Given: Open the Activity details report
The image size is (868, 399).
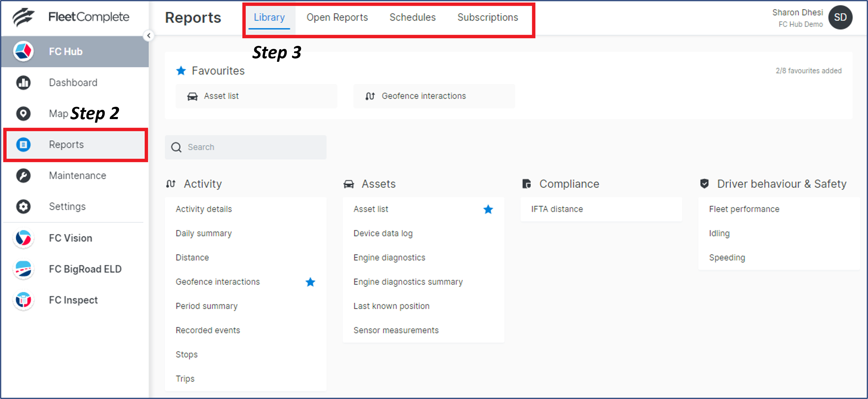Looking at the screenshot, I should point(203,209).
